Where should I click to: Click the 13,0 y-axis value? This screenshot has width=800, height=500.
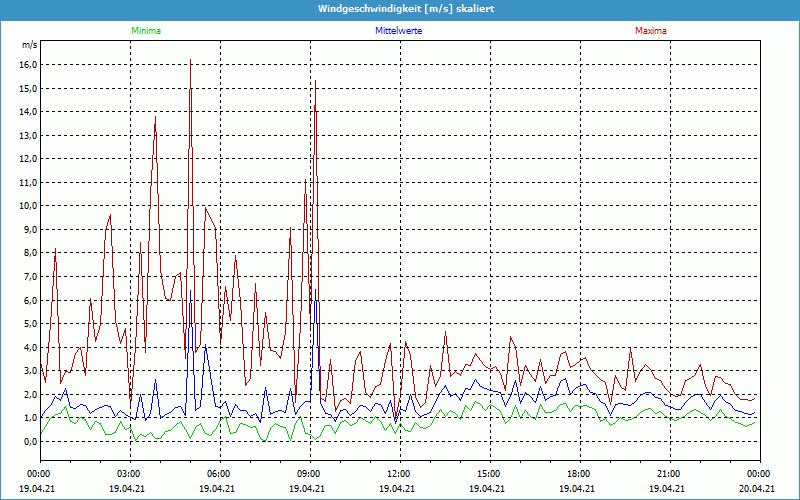click(29, 135)
